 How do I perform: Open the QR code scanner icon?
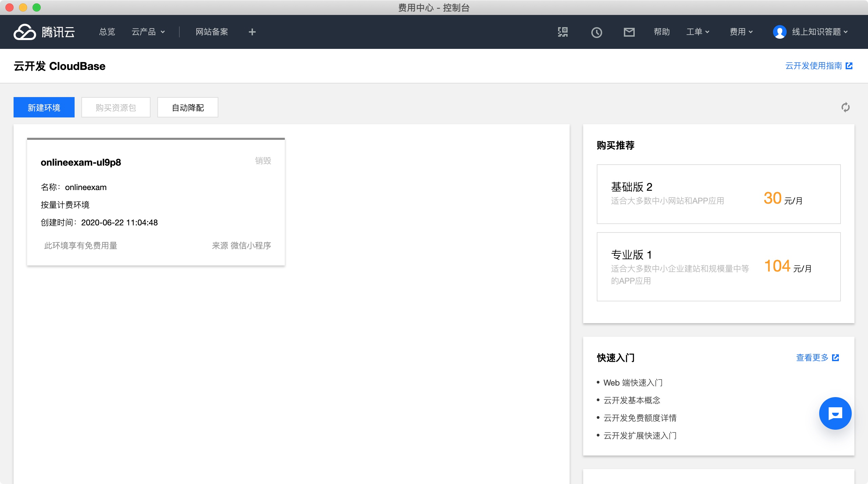point(563,32)
